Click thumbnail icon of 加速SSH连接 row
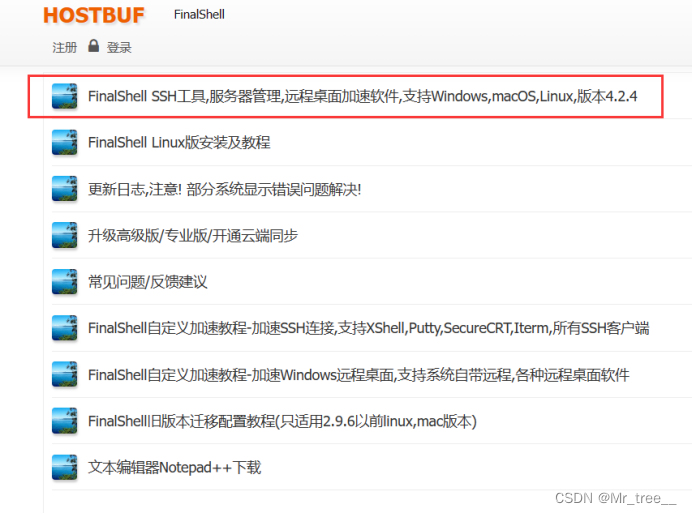692x514 pixels. pyautogui.click(x=64, y=328)
